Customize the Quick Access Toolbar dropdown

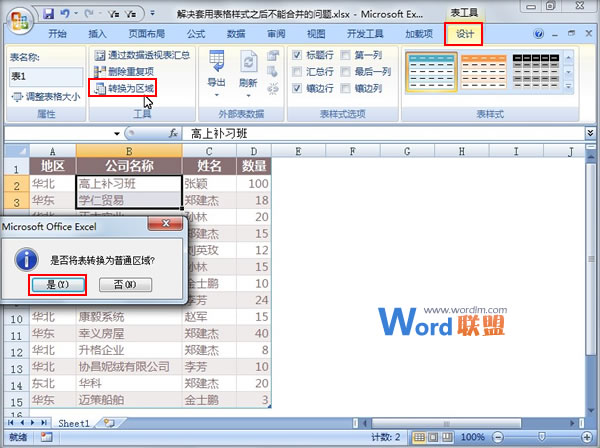click(x=152, y=13)
